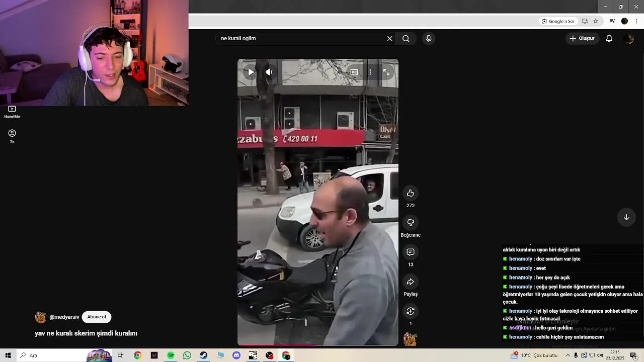This screenshot has height=362, width=644.
Task: Go to the next Short with down arrow
Action: pyautogui.click(x=626, y=217)
